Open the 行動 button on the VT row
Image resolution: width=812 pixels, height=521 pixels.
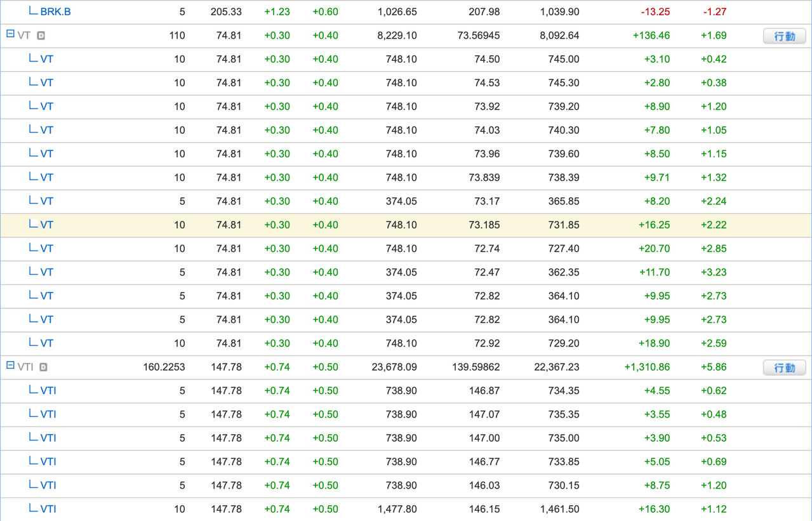coord(784,36)
